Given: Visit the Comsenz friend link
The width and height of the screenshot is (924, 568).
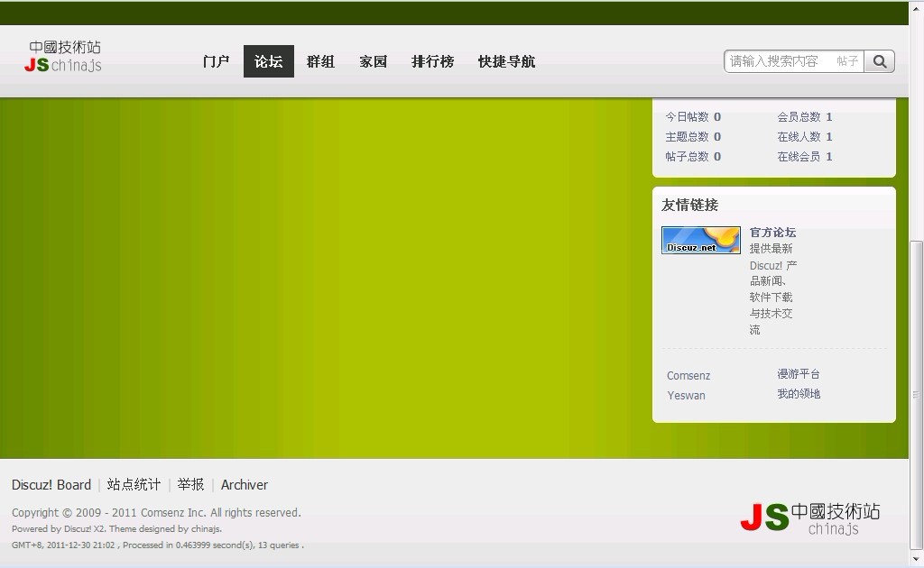Looking at the screenshot, I should coord(688,376).
